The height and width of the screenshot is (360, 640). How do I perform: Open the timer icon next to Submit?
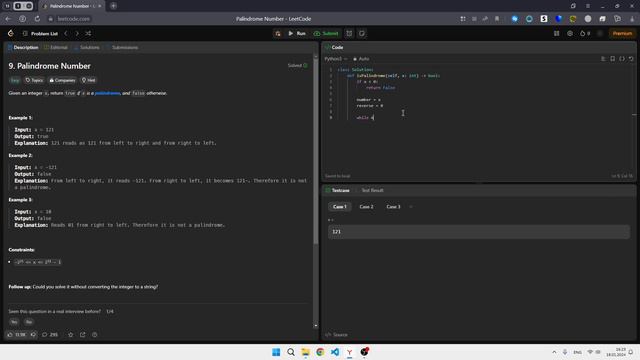click(349, 33)
